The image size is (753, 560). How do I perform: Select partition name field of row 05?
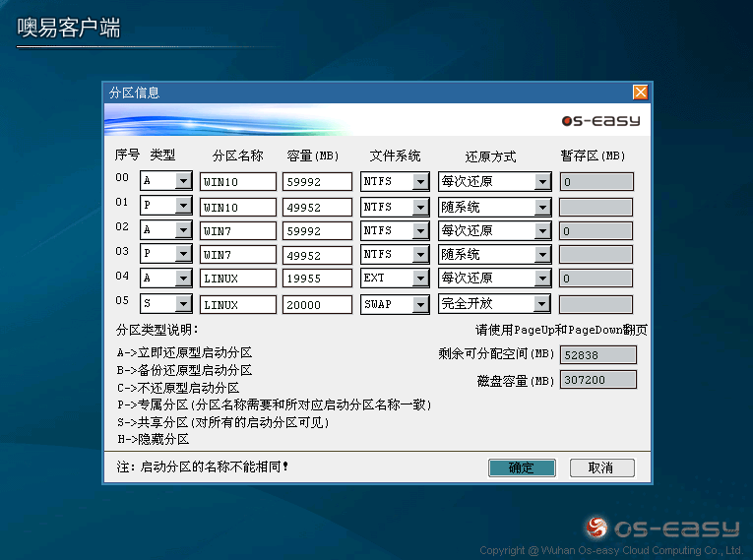click(x=237, y=305)
